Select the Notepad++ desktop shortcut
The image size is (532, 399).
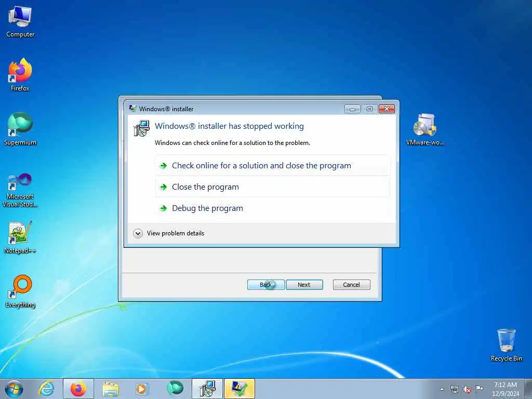pos(20,237)
